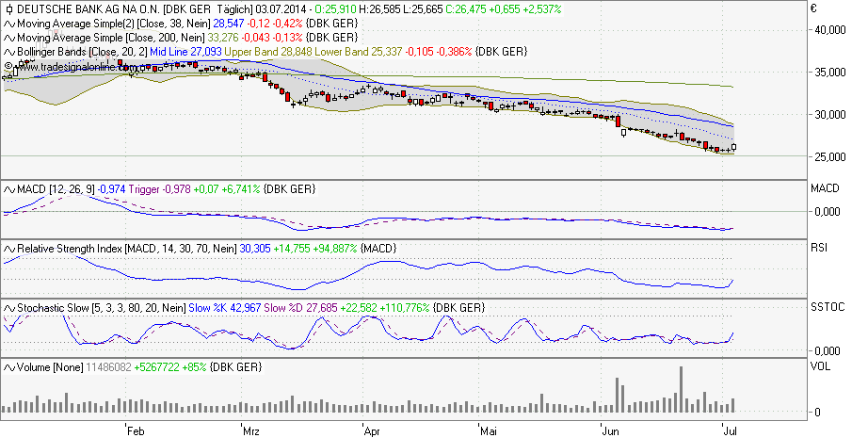Click the line icon beside Relative Strength Index

click(9, 249)
